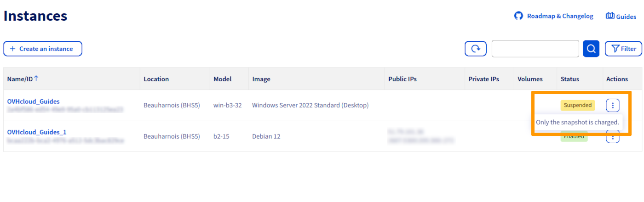Open the OVHcloud_Guides_1 instance details
Screen dimensions: 644x202
click(x=37, y=132)
